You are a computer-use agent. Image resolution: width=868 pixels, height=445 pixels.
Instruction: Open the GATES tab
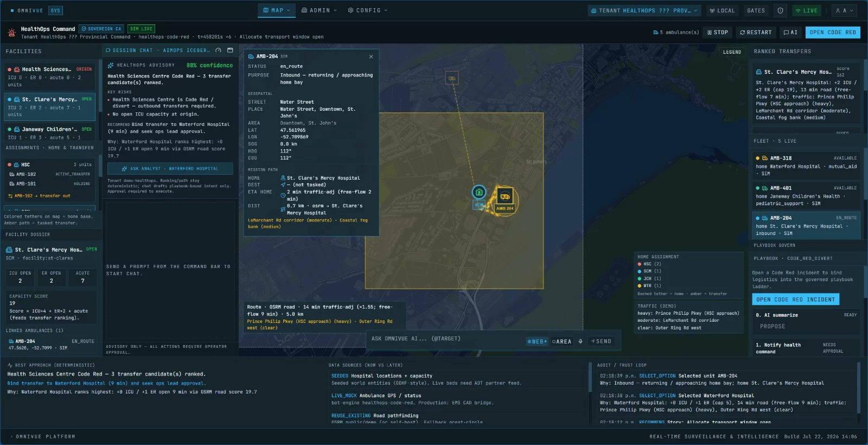756,10
